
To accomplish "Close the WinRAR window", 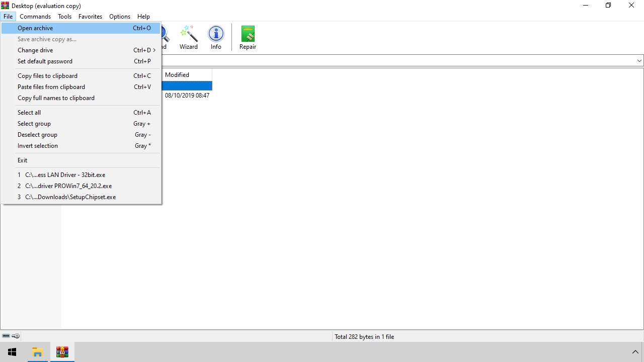I will [631, 6].
